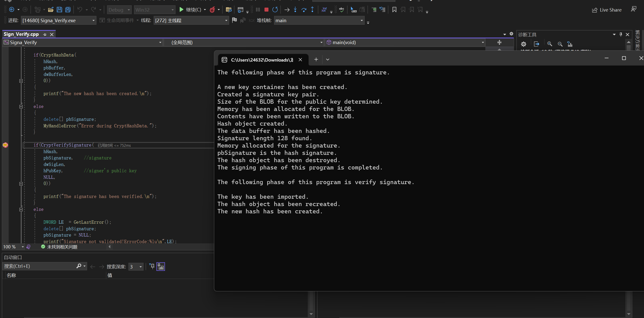Screen dimensions: 644x318
Task: Click the restart debugging icon
Action: [x=275, y=10]
